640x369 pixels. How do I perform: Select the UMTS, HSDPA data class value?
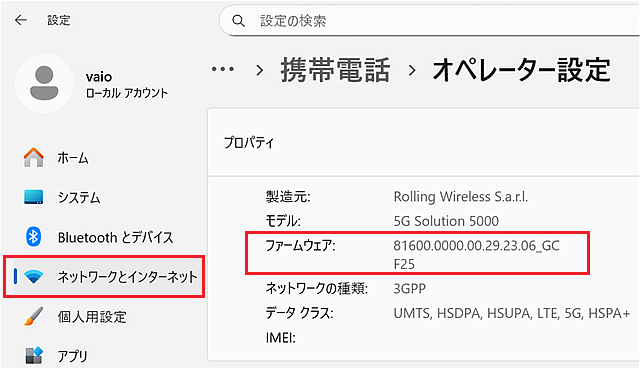click(x=512, y=313)
